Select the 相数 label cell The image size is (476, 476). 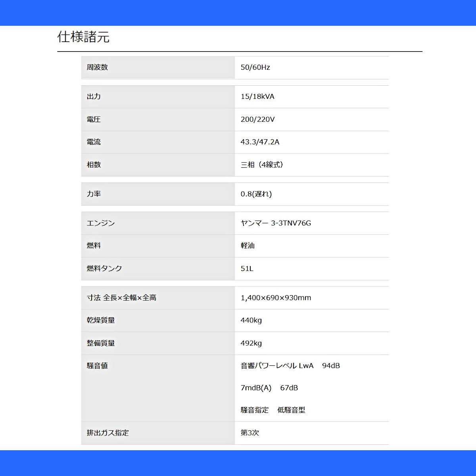158,165
